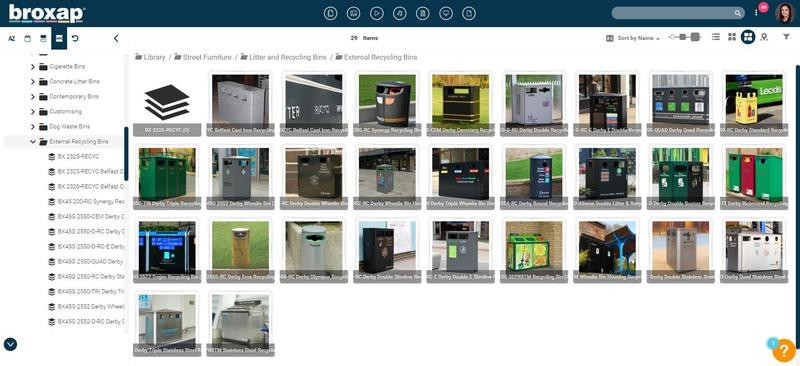Go to Library breadcrumb
This screenshot has width=800, height=366.
pos(154,57)
